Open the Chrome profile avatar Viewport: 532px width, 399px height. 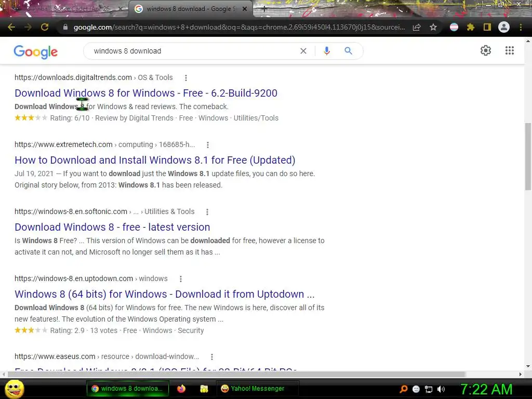504,27
